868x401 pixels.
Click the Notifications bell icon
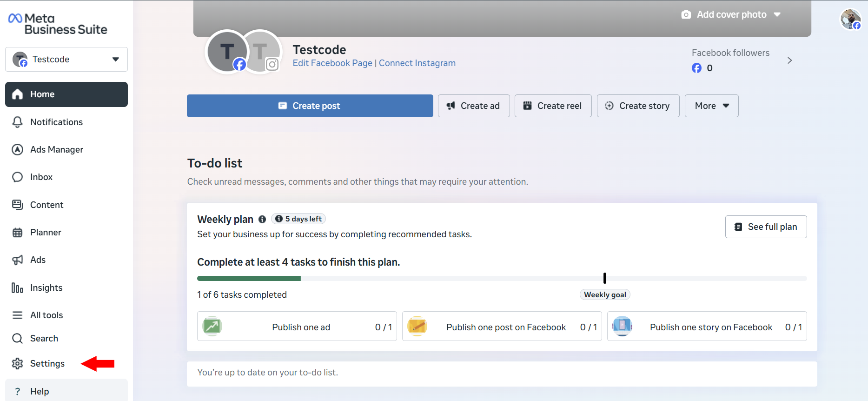17,122
